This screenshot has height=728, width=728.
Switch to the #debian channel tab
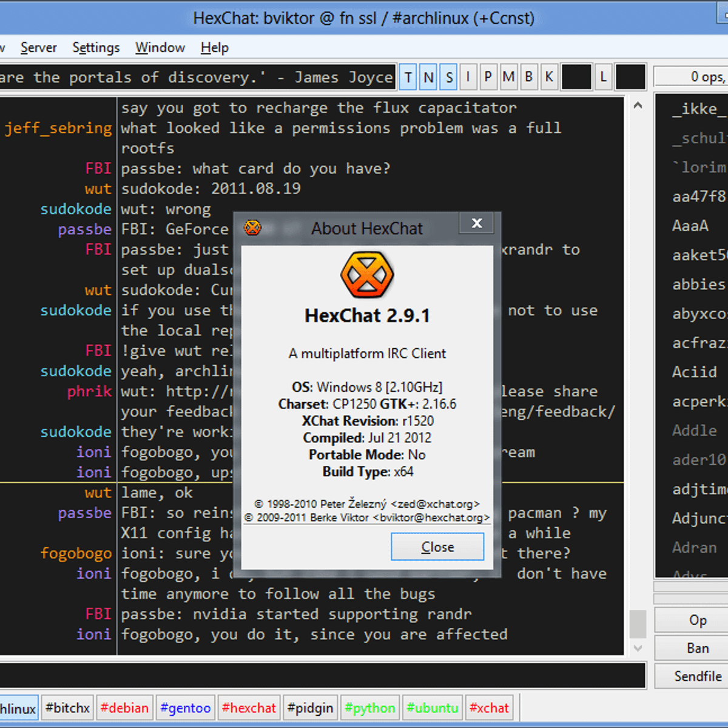pos(124,708)
